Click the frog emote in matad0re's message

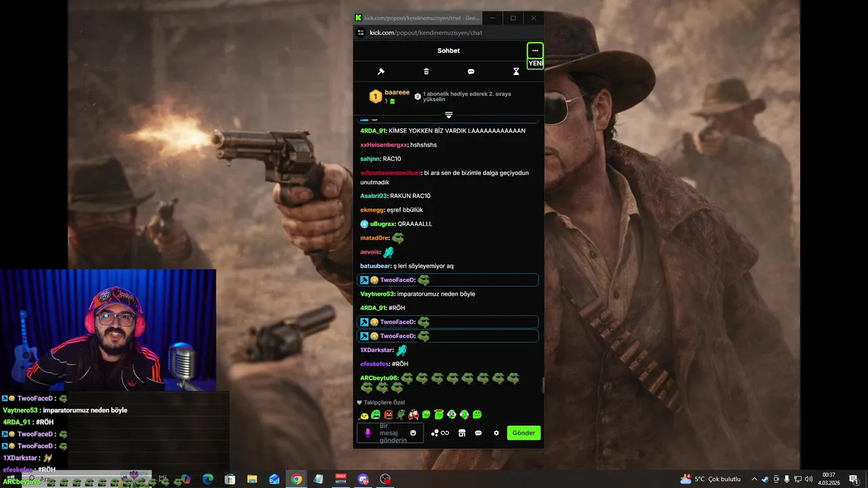[398, 238]
